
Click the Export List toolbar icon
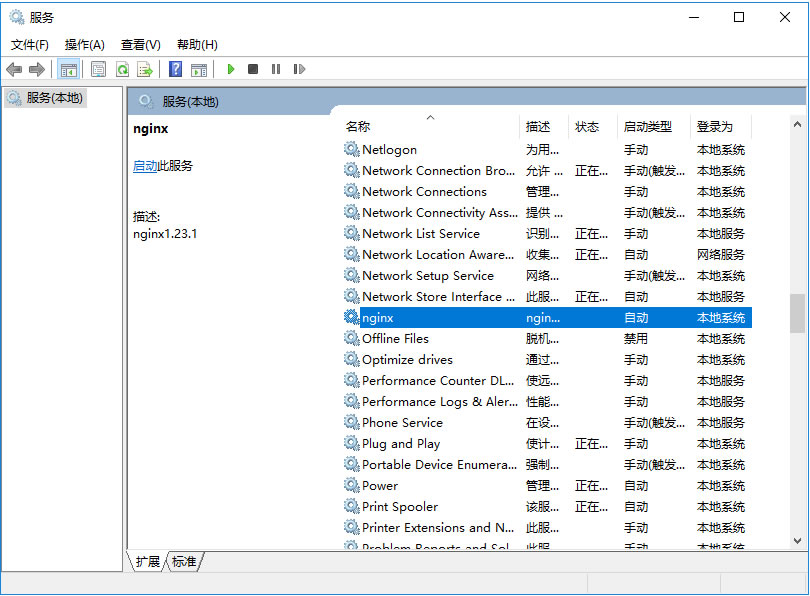coord(145,69)
